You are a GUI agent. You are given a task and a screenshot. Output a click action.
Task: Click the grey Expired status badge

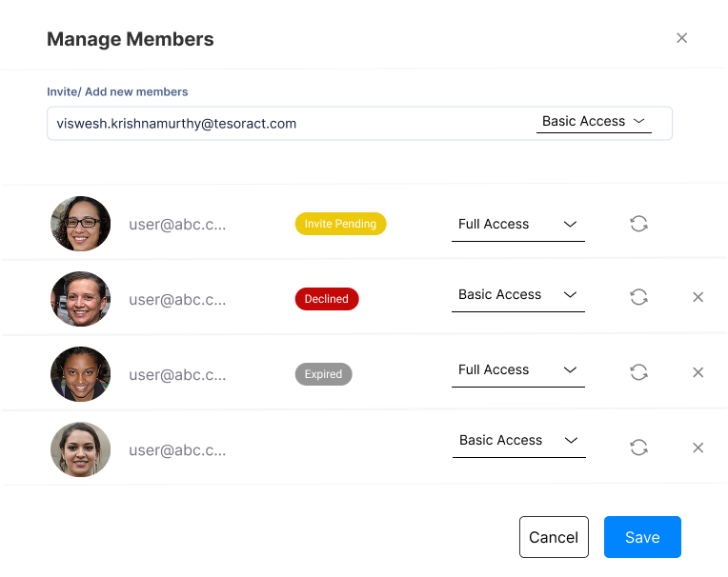tap(324, 374)
